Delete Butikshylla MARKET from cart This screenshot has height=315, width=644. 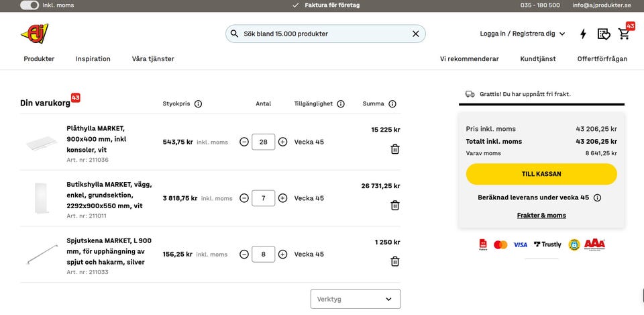point(394,206)
